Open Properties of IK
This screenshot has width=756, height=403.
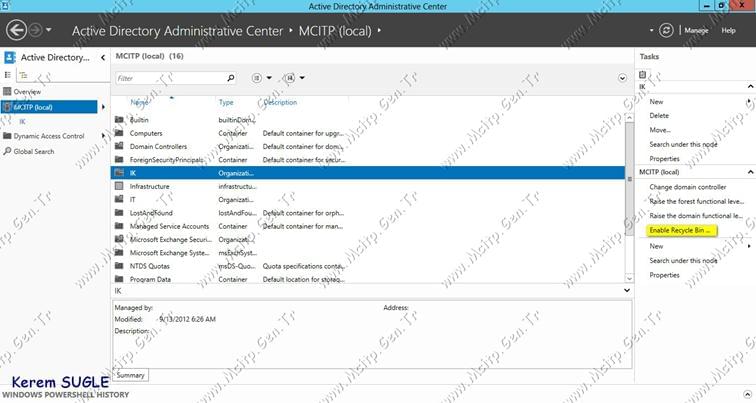664,159
